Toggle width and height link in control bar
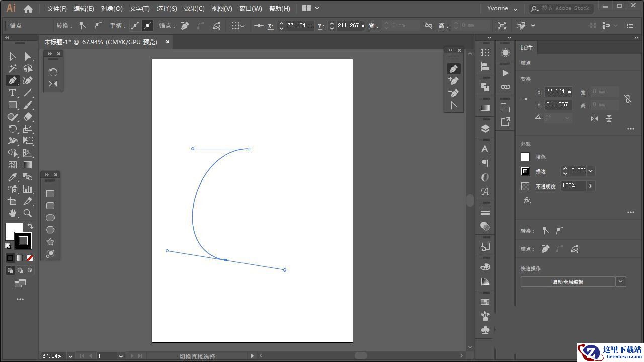The height and width of the screenshot is (362, 644). tap(429, 26)
